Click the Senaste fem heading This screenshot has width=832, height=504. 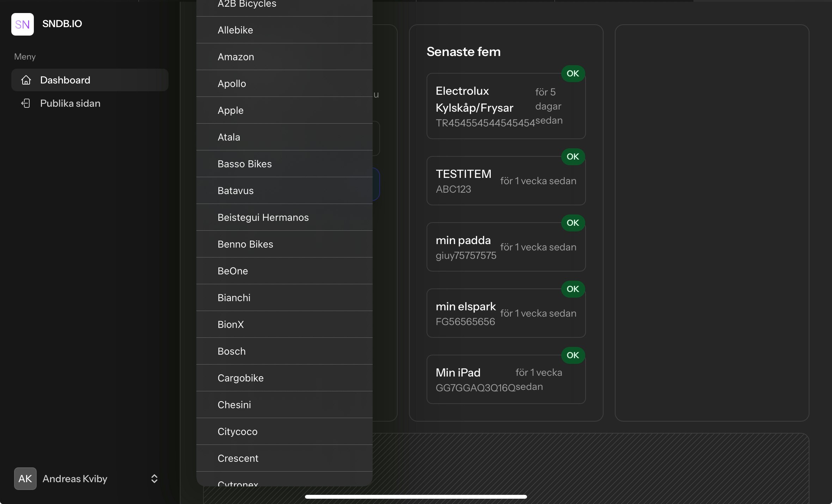464,52
